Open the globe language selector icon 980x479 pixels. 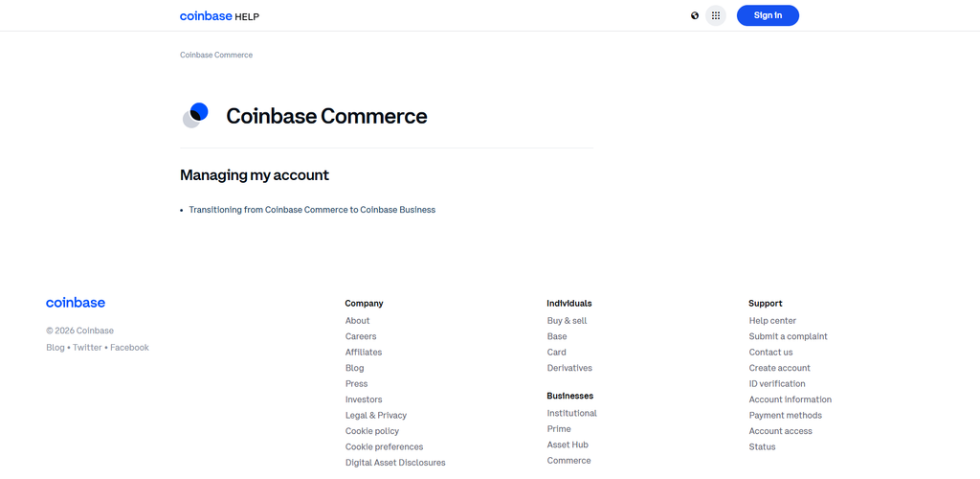pos(695,15)
